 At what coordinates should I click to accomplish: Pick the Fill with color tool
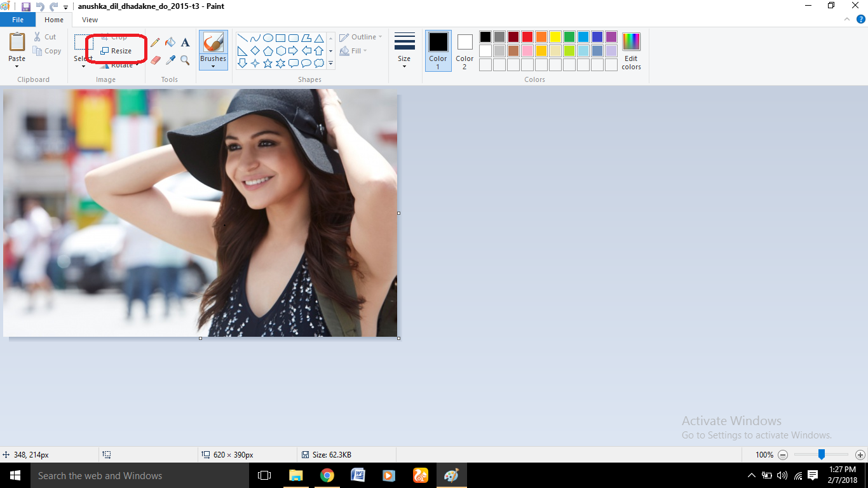click(170, 42)
